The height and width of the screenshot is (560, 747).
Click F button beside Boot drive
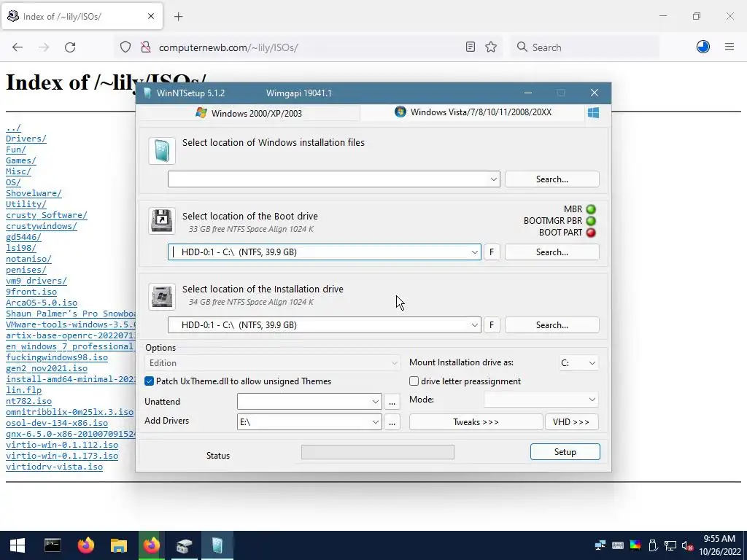coord(492,252)
